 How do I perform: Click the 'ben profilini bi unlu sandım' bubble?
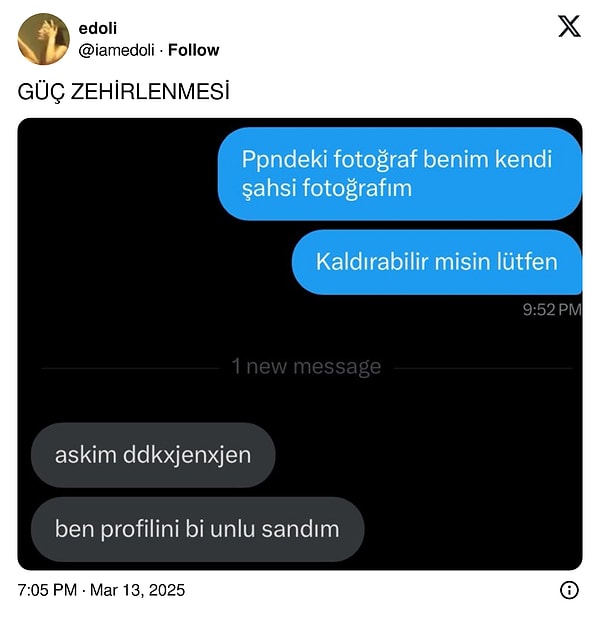[197, 529]
